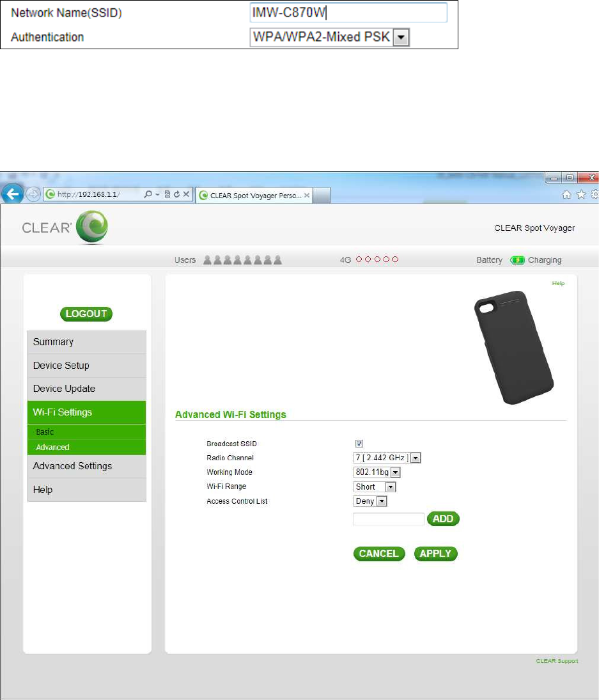The image size is (599, 700).
Task: Open the browser home icon
Action: [566, 194]
